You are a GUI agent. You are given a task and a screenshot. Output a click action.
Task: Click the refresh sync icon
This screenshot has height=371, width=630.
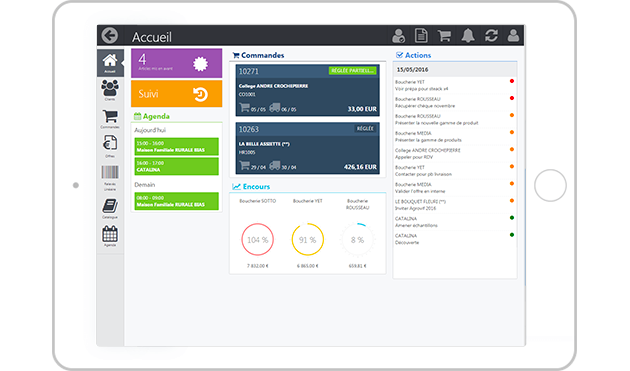click(491, 35)
